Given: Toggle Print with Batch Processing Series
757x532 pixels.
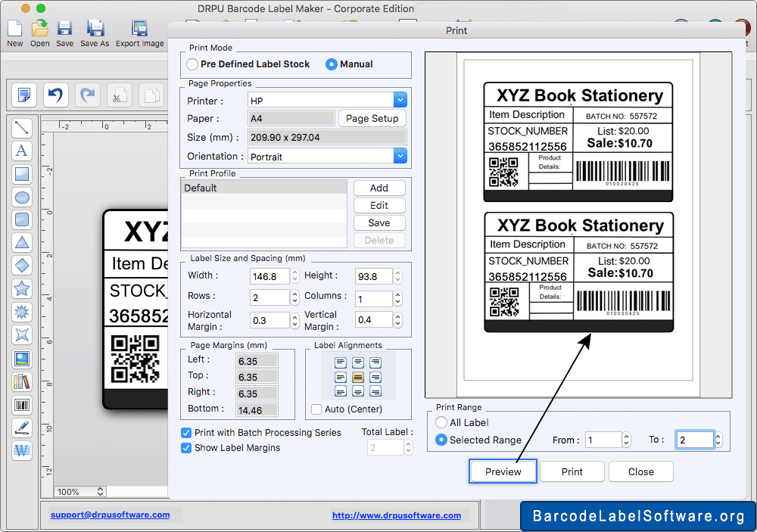Looking at the screenshot, I should 186,433.
